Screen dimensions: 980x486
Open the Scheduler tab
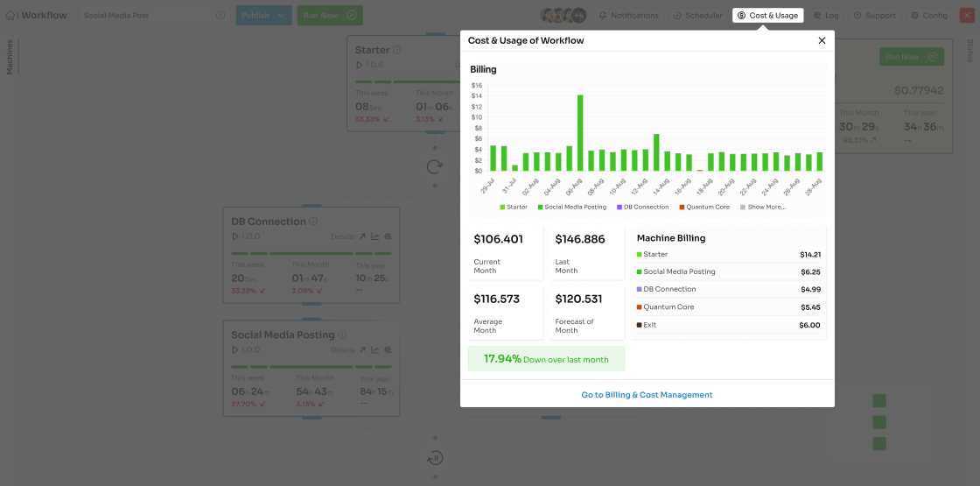coord(697,15)
